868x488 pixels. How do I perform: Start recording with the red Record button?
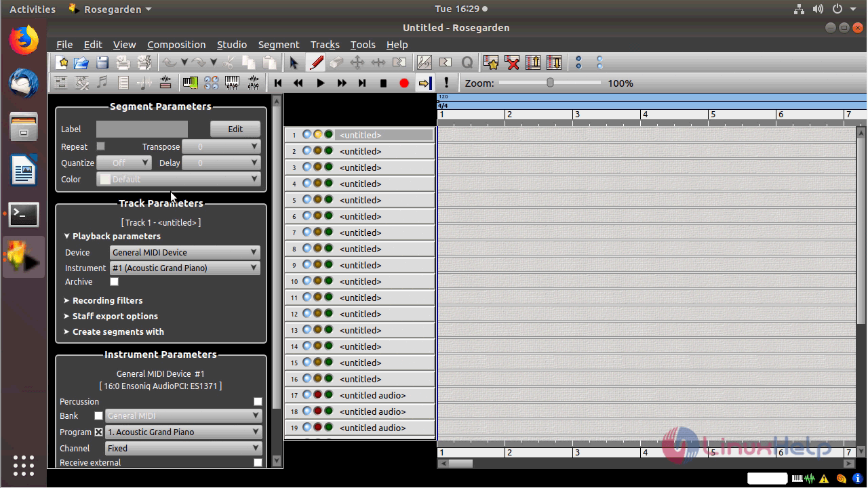pyautogui.click(x=404, y=83)
